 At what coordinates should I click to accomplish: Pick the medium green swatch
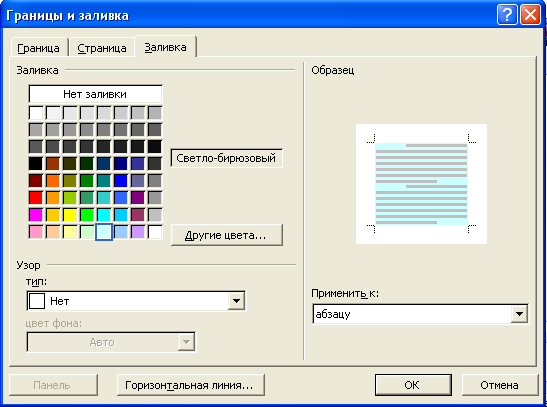pyautogui.click(x=87, y=181)
